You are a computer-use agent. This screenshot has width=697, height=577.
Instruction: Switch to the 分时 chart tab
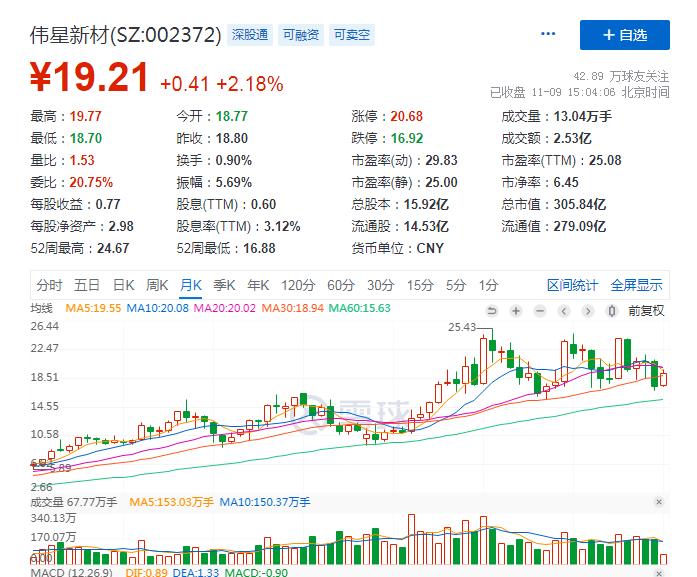tap(49, 285)
